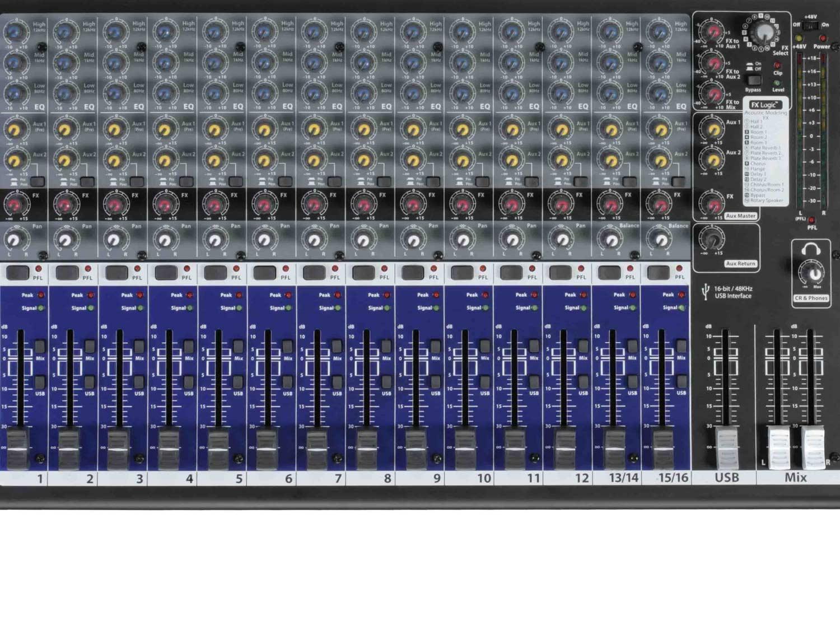The width and height of the screenshot is (840, 630).
Task: Click the FX Select rotary selector
Action: [763, 32]
